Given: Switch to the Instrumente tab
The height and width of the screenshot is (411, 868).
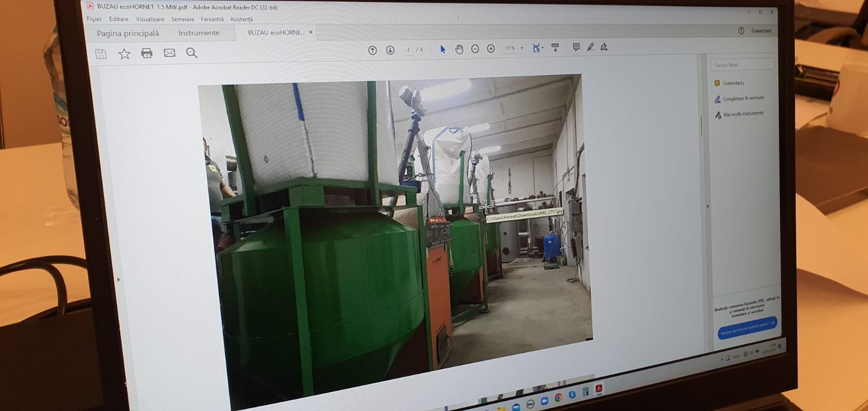Looking at the screenshot, I should click(199, 33).
